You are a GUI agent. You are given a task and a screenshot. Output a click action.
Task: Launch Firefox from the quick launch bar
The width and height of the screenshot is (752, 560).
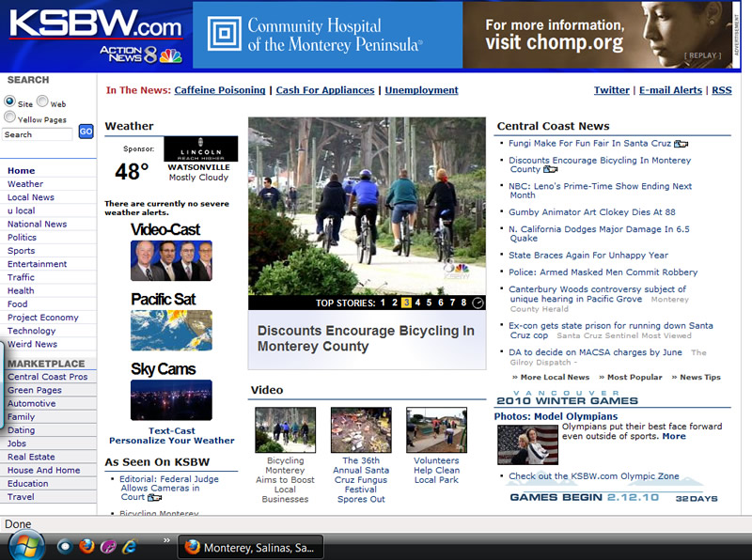[x=86, y=546]
